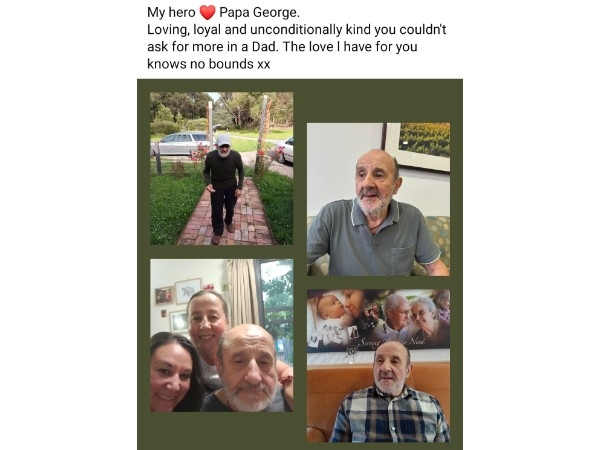Click the beige curtain in selfie photo

pyautogui.click(x=242, y=293)
